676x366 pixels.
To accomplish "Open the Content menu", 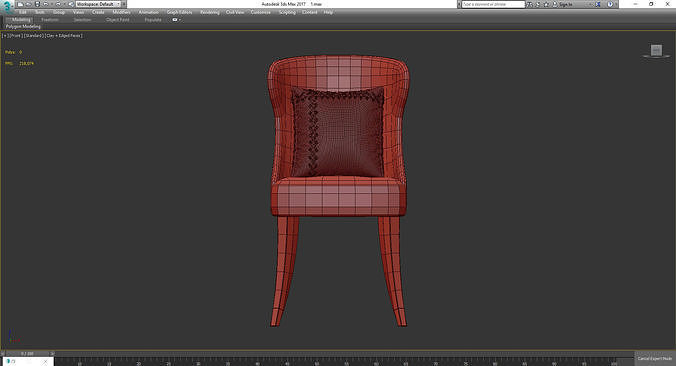I will click(x=310, y=12).
